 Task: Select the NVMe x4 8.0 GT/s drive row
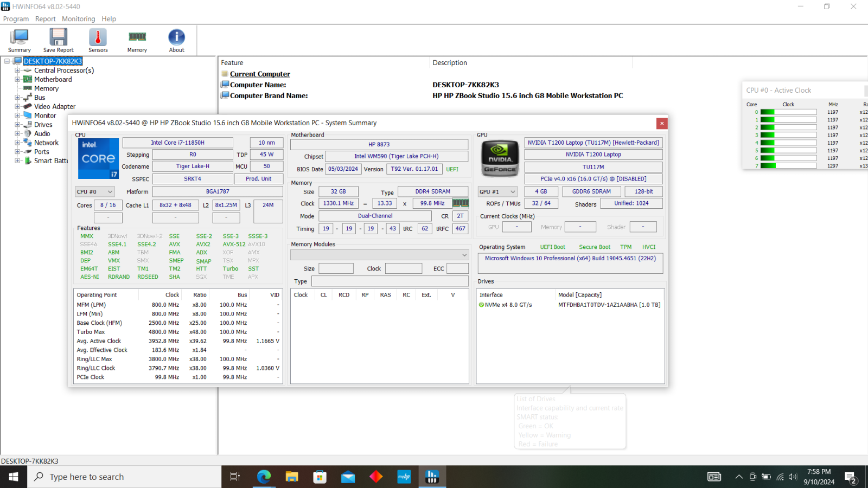click(x=570, y=305)
